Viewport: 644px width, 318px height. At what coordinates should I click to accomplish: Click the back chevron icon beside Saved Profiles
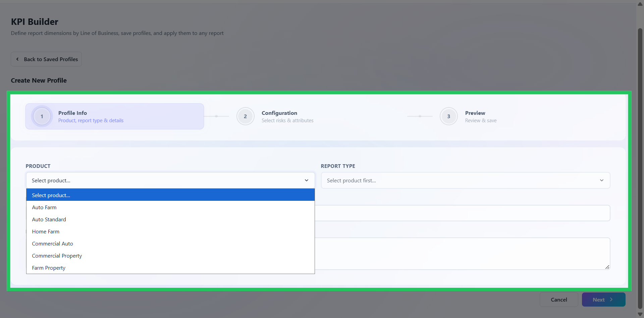17,59
